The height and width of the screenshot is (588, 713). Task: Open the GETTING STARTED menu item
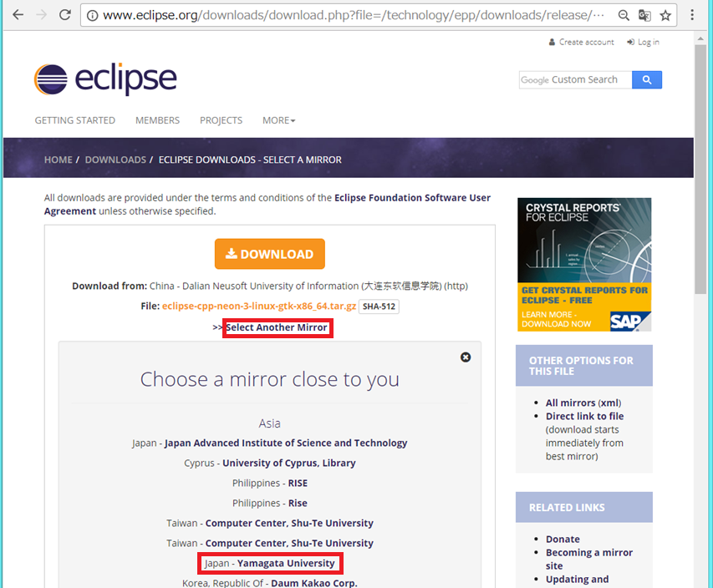coord(74,120)
